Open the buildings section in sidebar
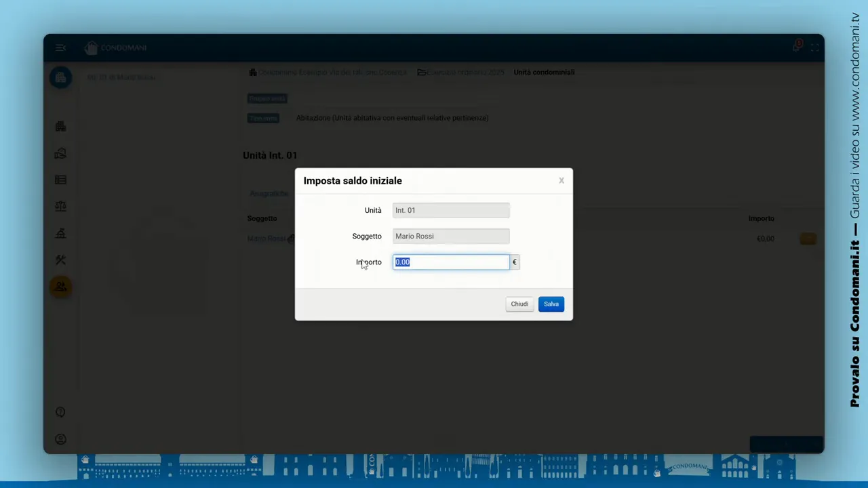 [x=60, y=127]
